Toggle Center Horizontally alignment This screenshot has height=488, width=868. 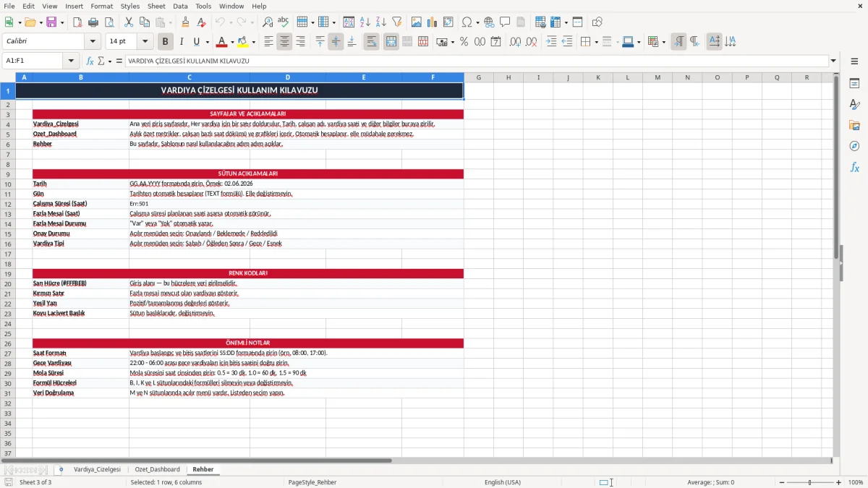click(284, 42)
